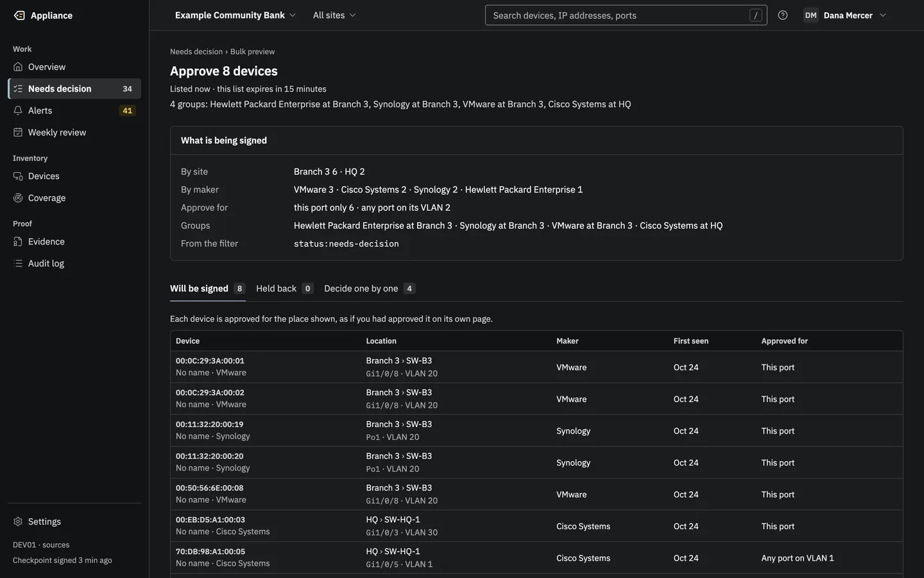Click the Appliance logo icon
This screenshot has width=924, height=578.
[x=19, y=15]
